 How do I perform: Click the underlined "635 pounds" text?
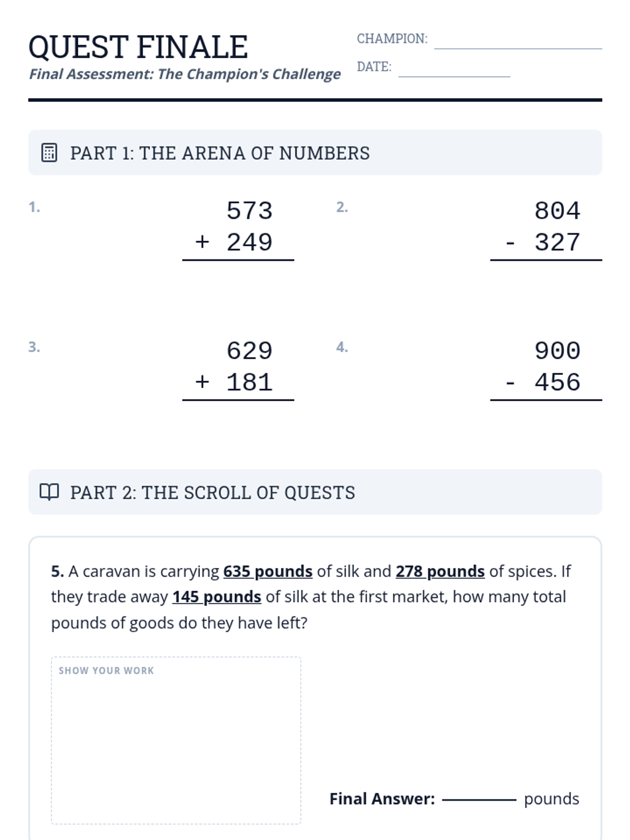tap(268, 571)
